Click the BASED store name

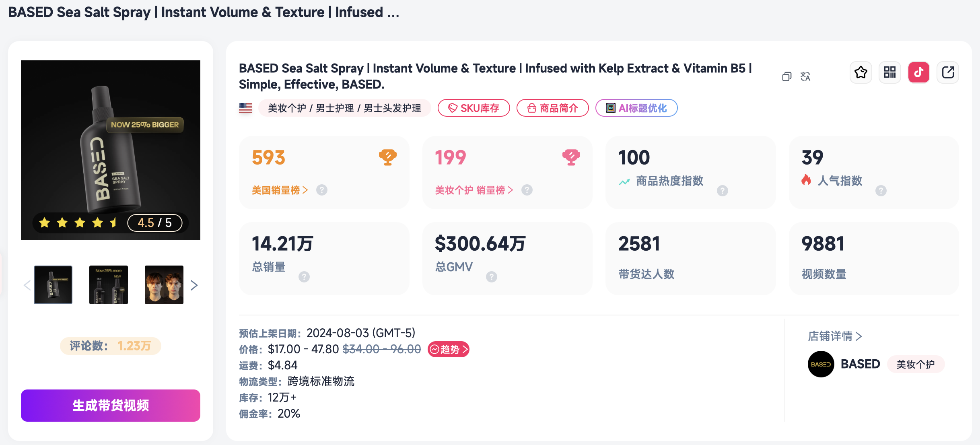click(861, 364)
